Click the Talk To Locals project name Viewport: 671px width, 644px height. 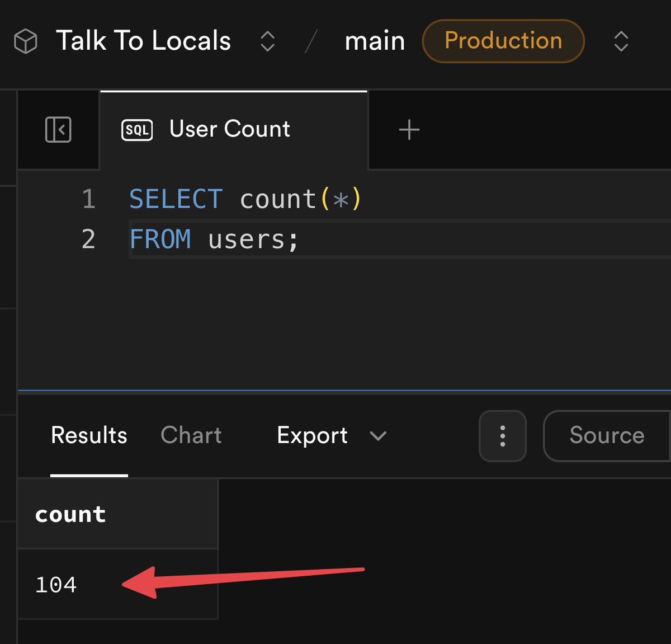[x=144, y=40]
